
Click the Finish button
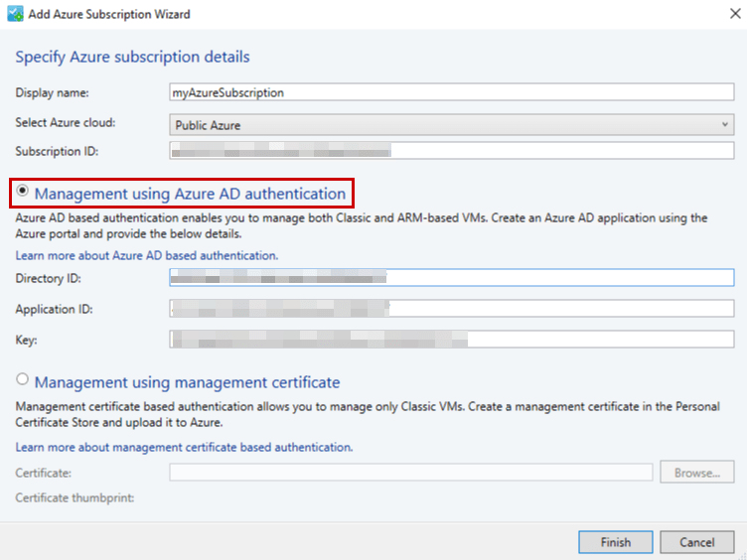coord(616,542)
